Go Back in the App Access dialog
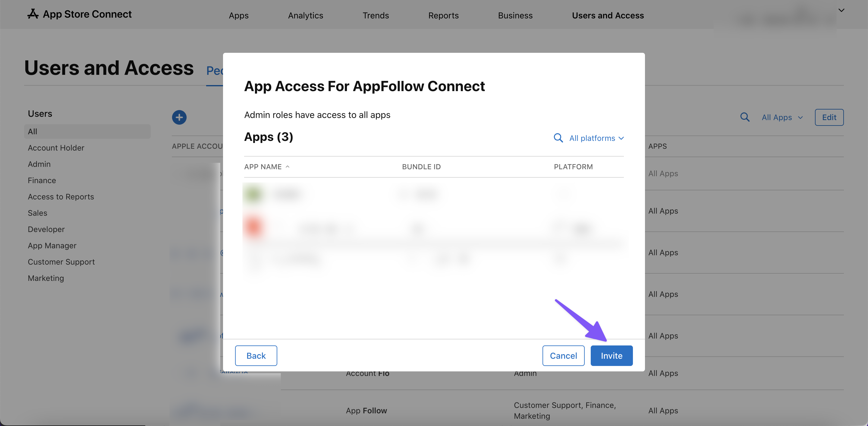 point(256,355)
